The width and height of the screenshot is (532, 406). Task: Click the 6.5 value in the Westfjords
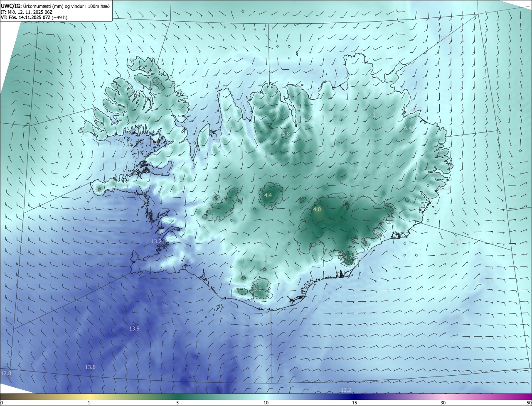[157, 82]
